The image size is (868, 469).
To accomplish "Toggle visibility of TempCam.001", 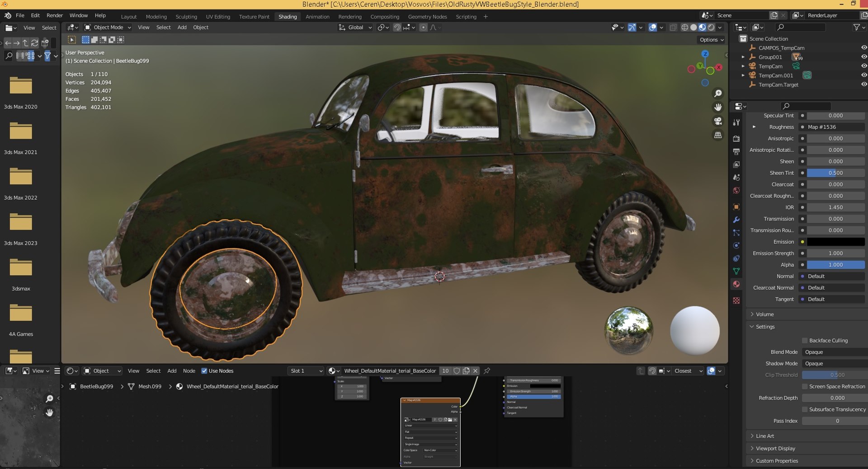I will [x=863, y=75].
